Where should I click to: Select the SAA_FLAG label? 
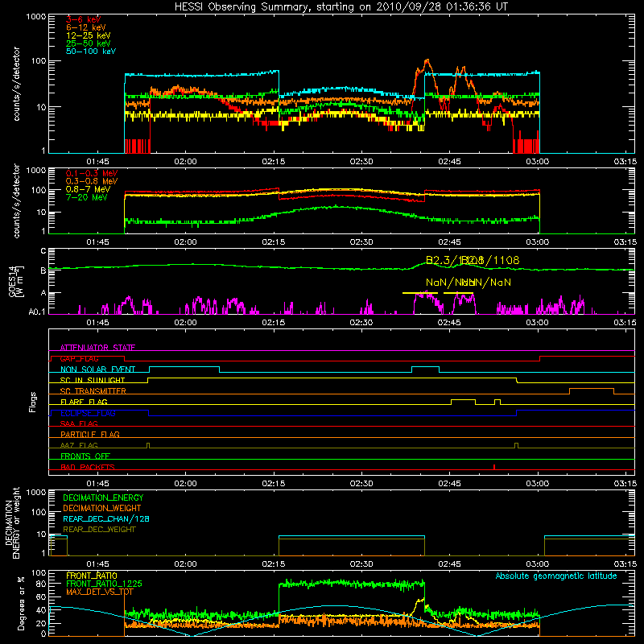pos(79,423)
